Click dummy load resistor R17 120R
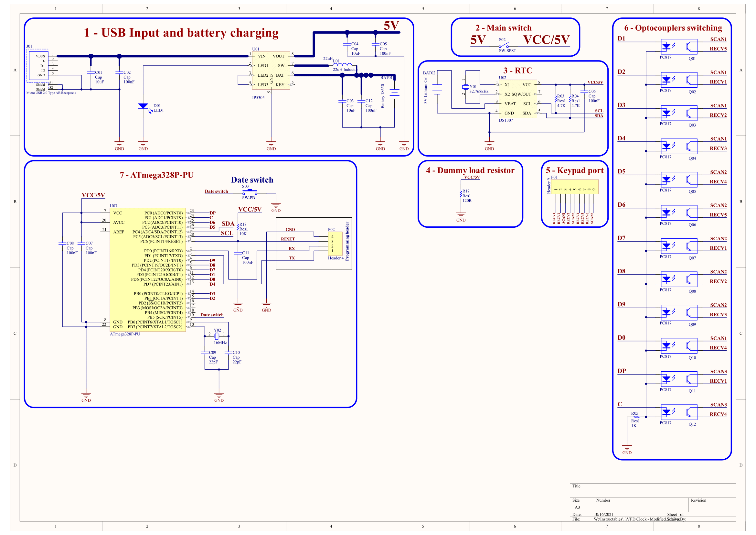 pos(461,194)
